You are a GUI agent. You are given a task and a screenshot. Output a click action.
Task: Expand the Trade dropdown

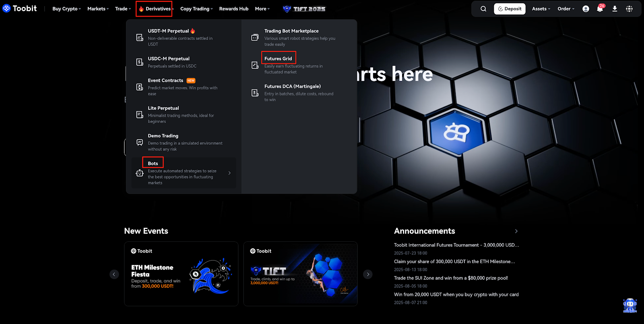click(123, 9)
